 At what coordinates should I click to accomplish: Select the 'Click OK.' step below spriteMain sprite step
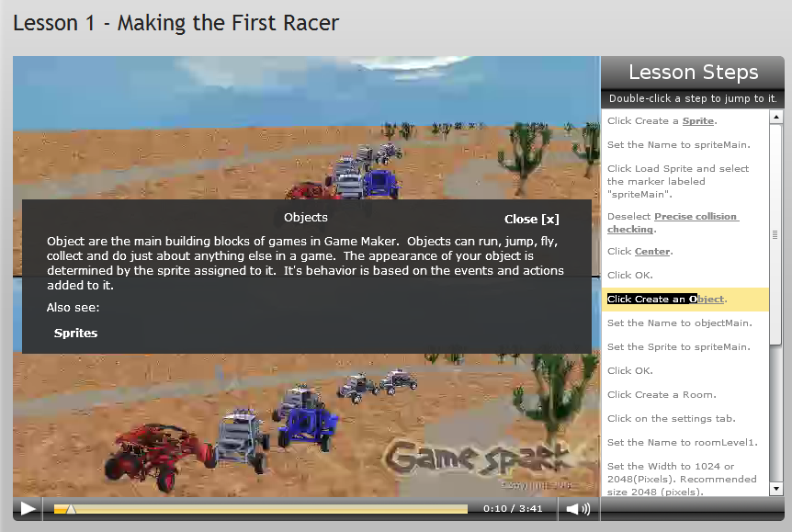tap(630, 370)
